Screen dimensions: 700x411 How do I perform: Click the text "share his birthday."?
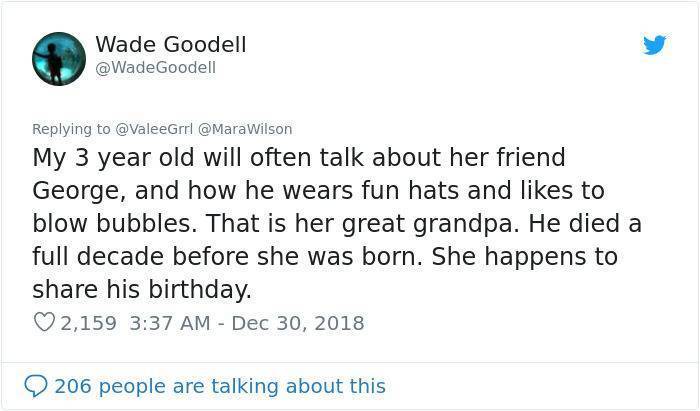point(142,289)
